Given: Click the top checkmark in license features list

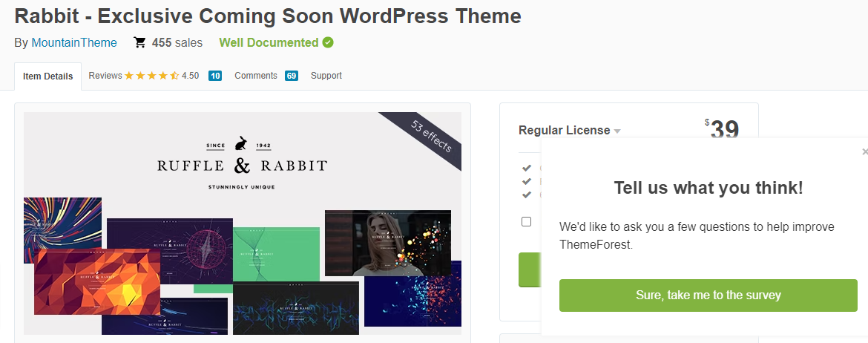Looking at the screenshot, I should pyautogui.click(x=527, y=168).
